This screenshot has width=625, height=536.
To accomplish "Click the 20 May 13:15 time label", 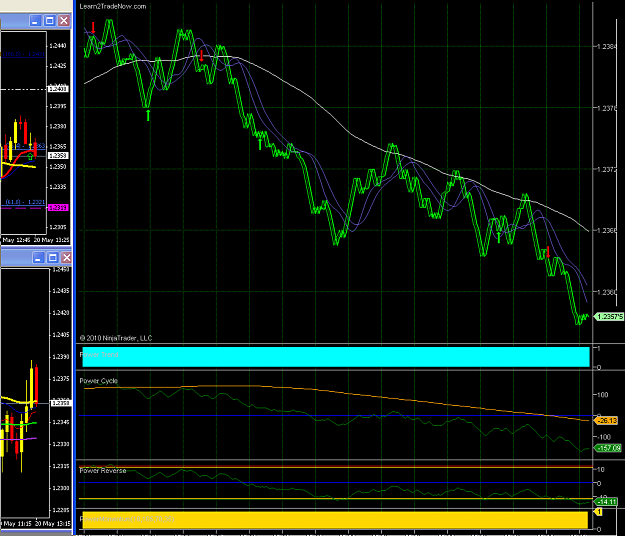I will pos(53,524).
